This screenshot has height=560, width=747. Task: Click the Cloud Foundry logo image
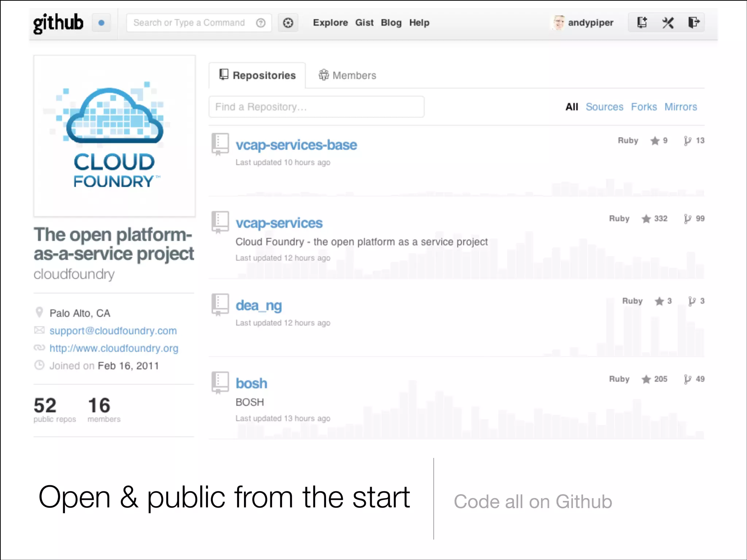[x=115, y=136]
